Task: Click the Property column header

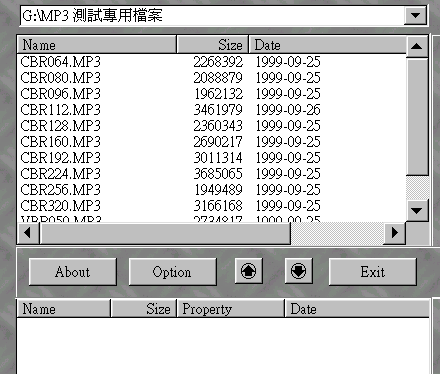Action: point(230,309)
